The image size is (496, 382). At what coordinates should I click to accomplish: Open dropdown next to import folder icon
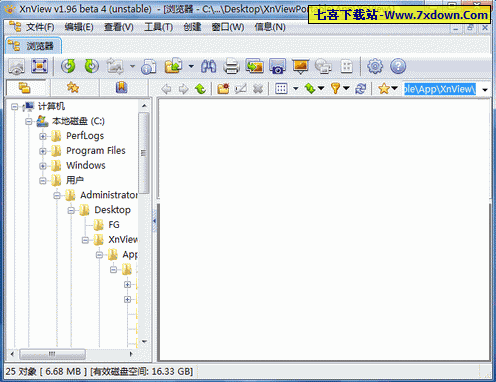(191, 66)
